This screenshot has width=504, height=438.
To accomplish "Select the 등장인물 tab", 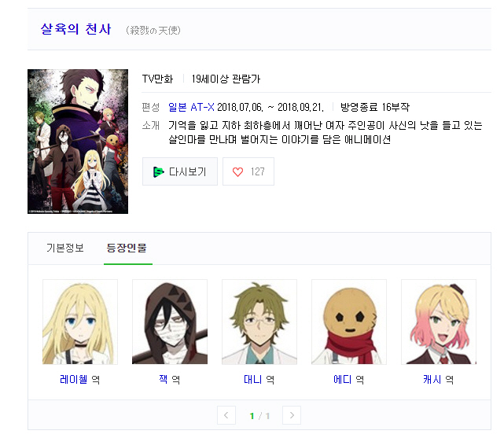I will 127,248.
